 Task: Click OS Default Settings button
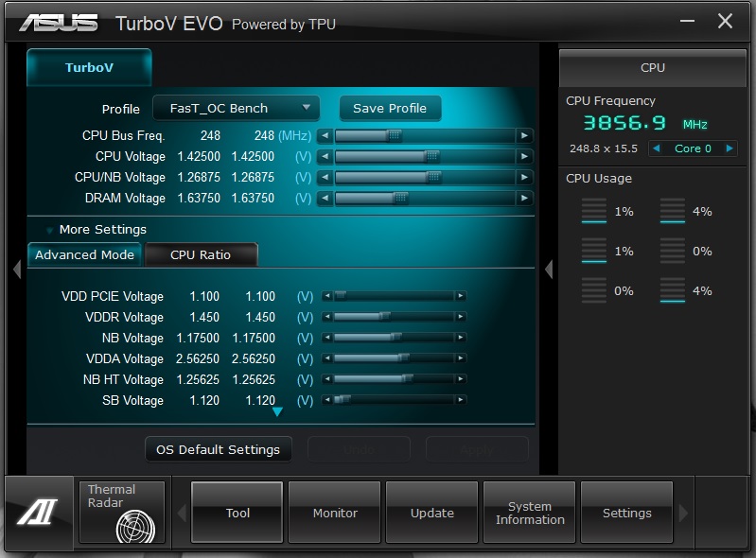click(218, 449)
